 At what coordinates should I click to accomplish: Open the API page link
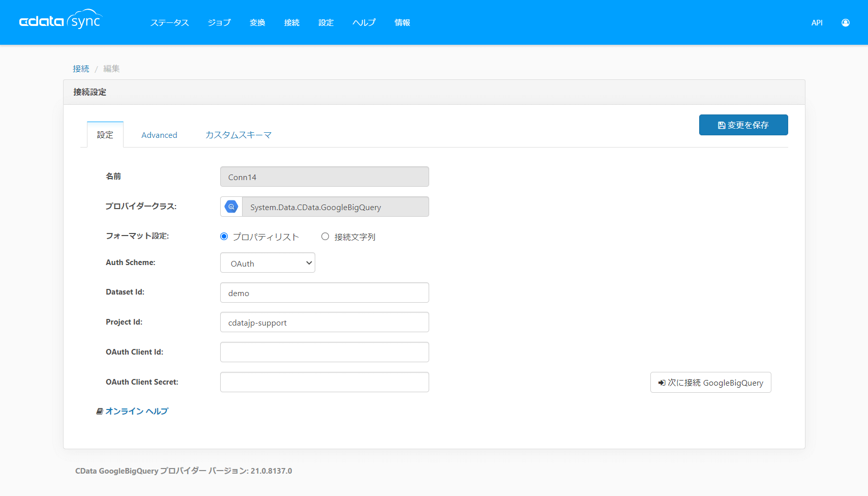pos(817,22)
